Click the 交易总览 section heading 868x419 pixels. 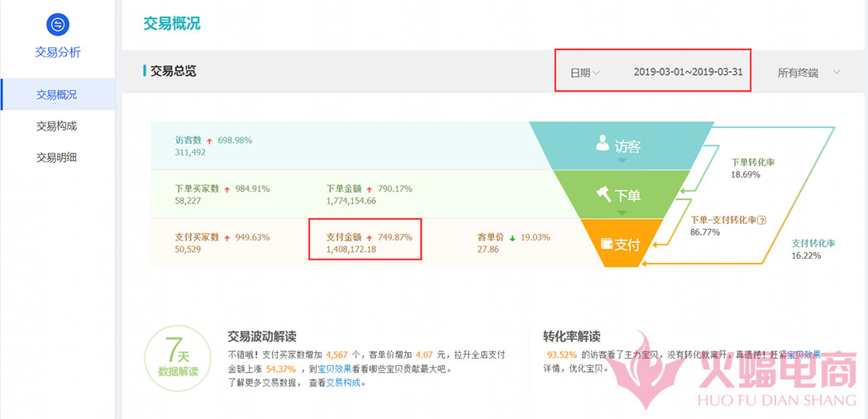[x=174, y=71]
